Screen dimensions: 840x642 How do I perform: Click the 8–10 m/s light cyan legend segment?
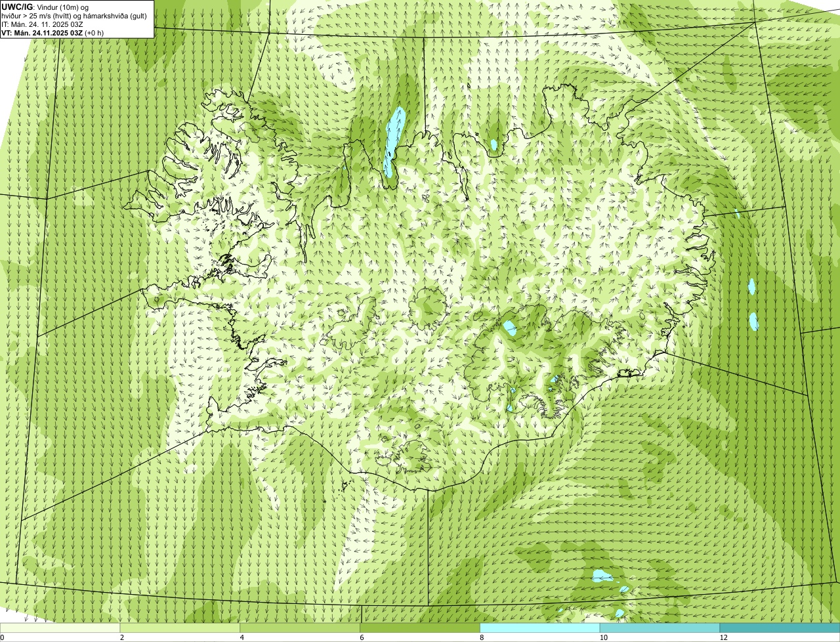pyautogui.click(x=540, y=628)
